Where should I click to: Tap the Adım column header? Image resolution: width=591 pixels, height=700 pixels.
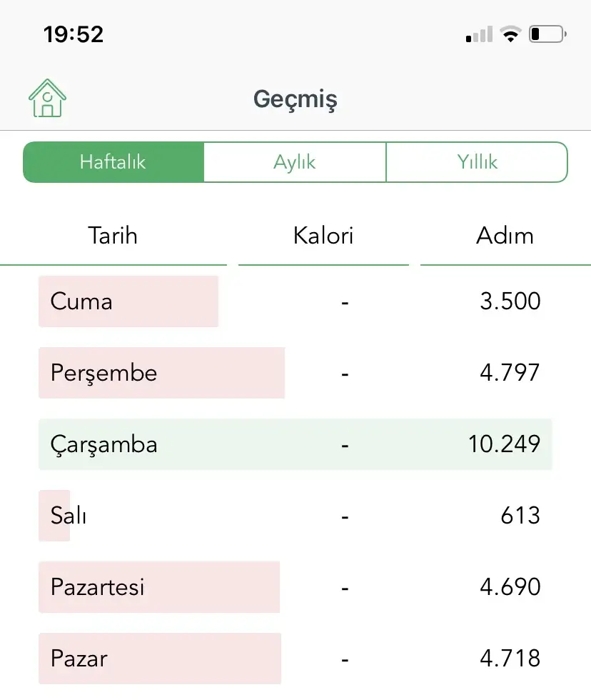click(505, 236)
